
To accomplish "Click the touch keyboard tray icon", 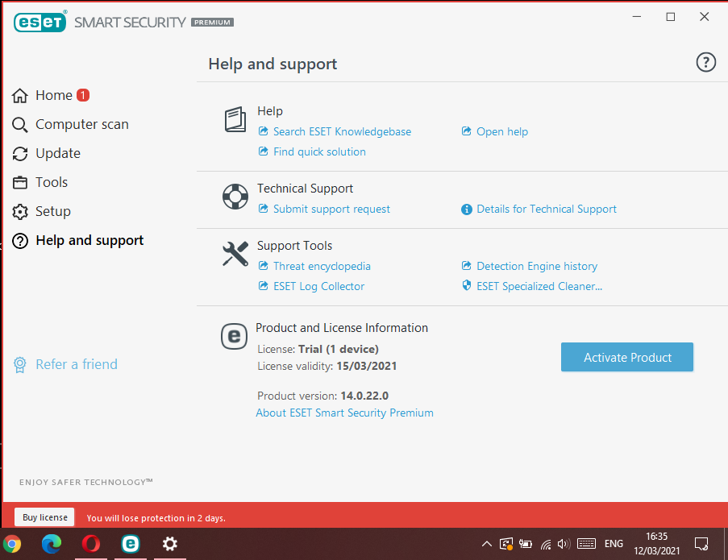I will tap(586, 543).
